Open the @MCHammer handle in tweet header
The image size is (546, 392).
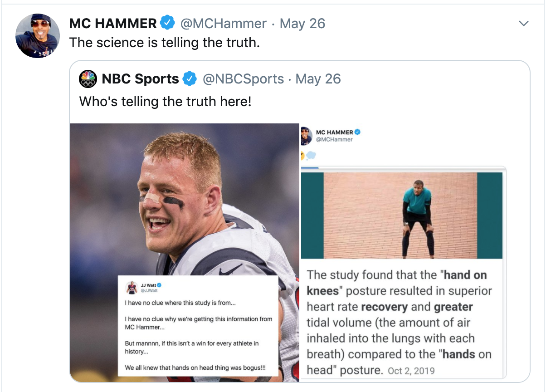(224, 23)
